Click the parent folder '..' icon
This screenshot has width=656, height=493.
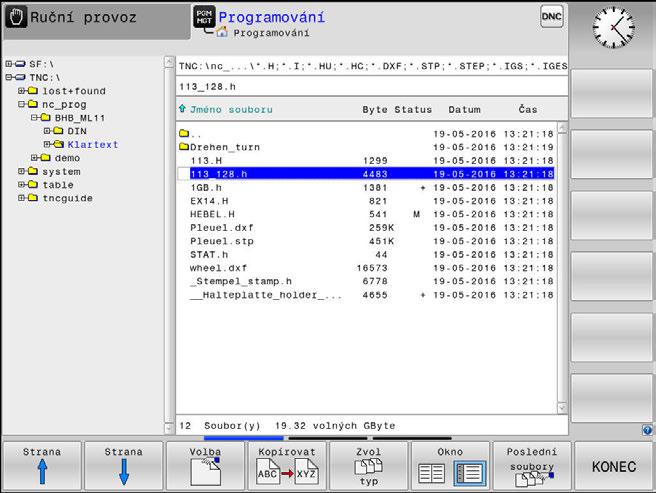pyautogui.click(x=184, y=134)
